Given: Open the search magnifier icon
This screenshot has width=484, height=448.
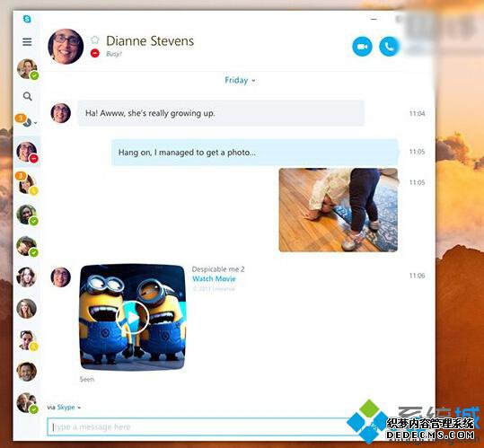Looking at the screenshot, I should (x=28, y=96).
